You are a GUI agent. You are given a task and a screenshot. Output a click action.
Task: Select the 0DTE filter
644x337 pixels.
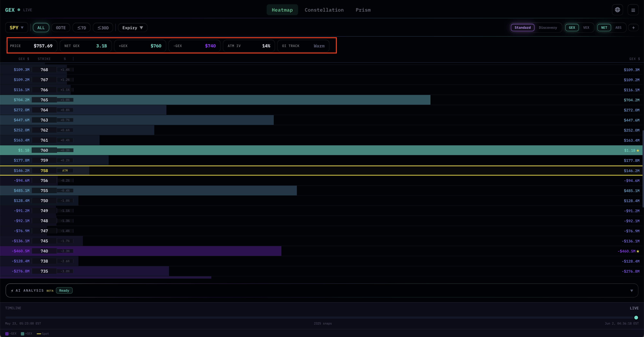61,28
